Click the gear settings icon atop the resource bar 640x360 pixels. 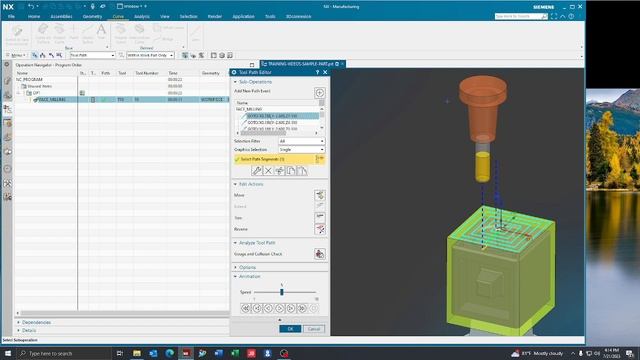click(x=7, y=64)
